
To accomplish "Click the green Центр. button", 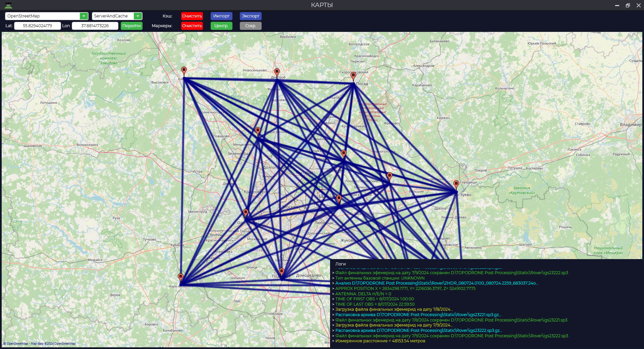I will (x=221, y=26).
